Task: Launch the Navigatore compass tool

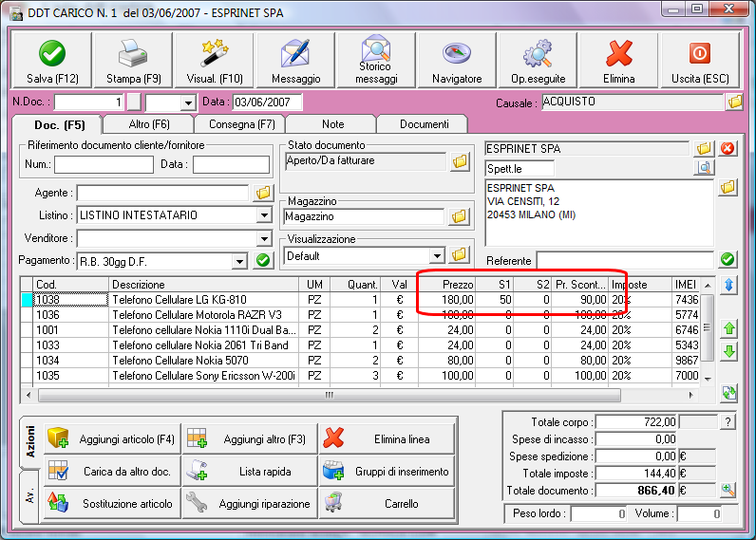Action: (x=457, y=61)
